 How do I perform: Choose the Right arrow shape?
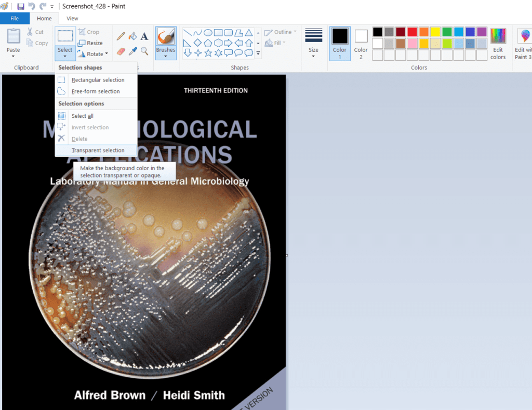[x=229, y=43]
